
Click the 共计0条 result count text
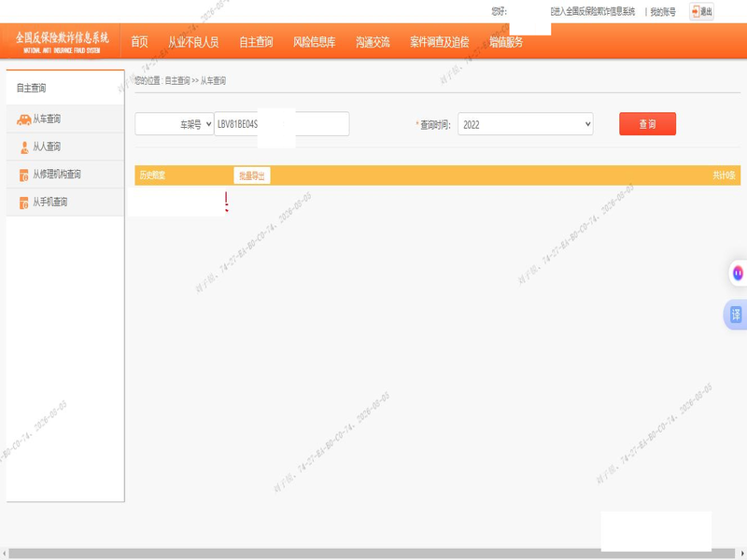point(724,175)
